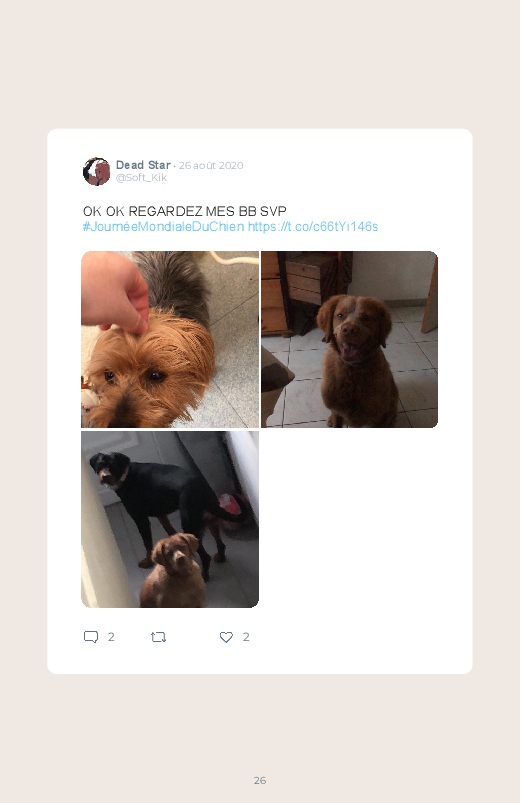The height and width of the screenshot is (803, 520).
Task: Click the like count number 2
Action: 246,637
